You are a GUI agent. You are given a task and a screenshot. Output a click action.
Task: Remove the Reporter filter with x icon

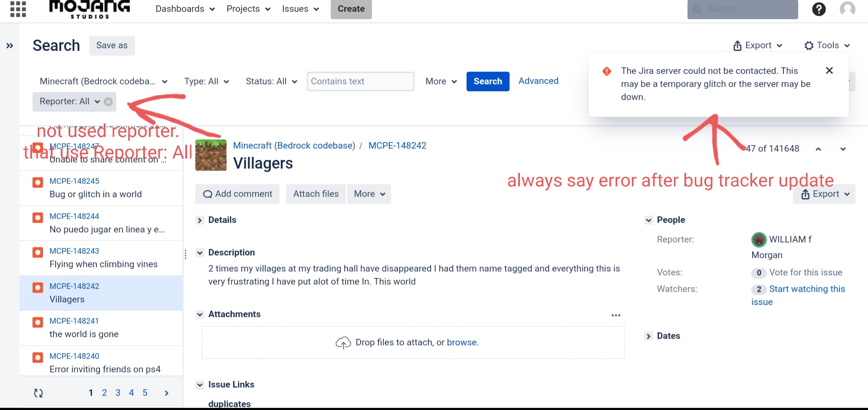[108, 102]
